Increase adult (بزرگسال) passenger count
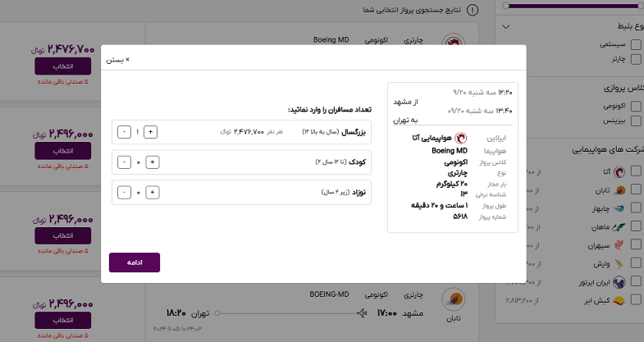This screenshot has height=342, width=644. 150,132
